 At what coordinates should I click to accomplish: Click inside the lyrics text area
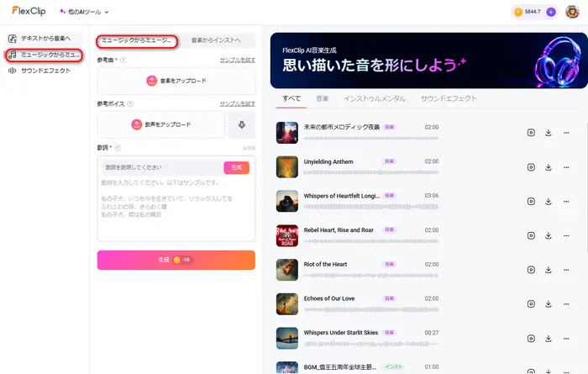(176, 208)
